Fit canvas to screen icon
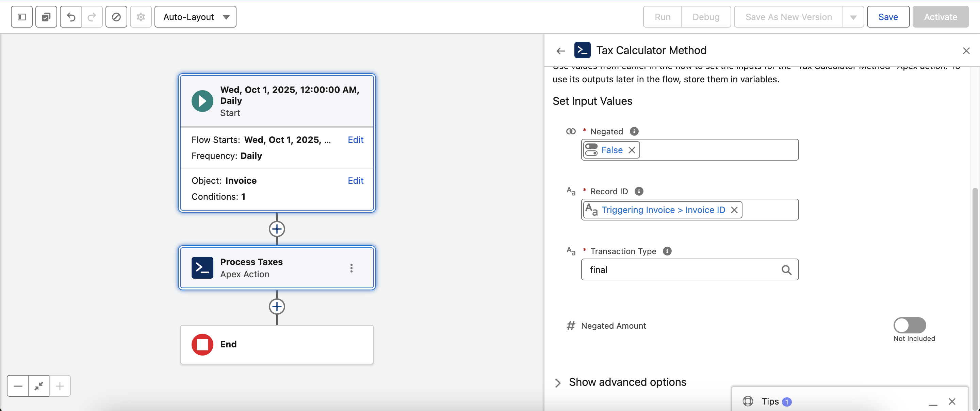This screenshot has width=980, height=411. (38, 386)
